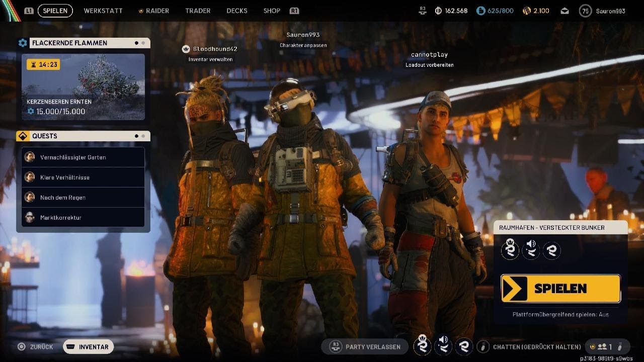
Task: Click the level 75 badge
Action: point(585,11)
